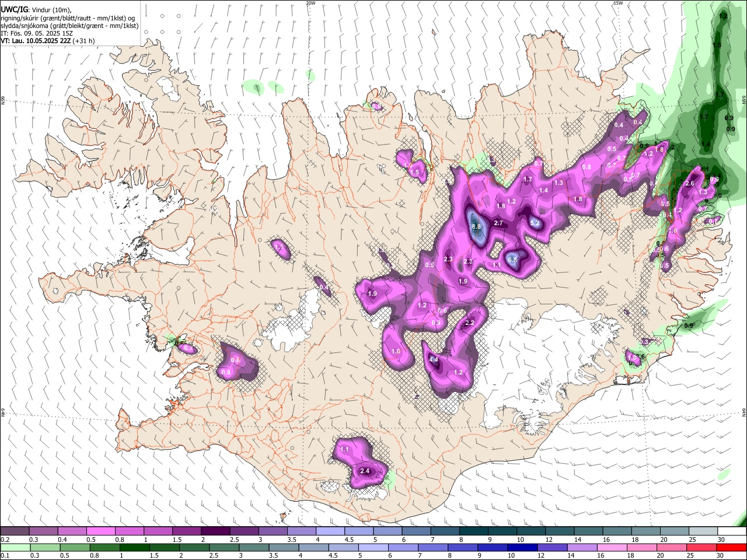Image resolution: width=747 pixels, height=560 pixels.
Task: Select upper legend swatch between 8 and 9
Action: pos(474,531)
